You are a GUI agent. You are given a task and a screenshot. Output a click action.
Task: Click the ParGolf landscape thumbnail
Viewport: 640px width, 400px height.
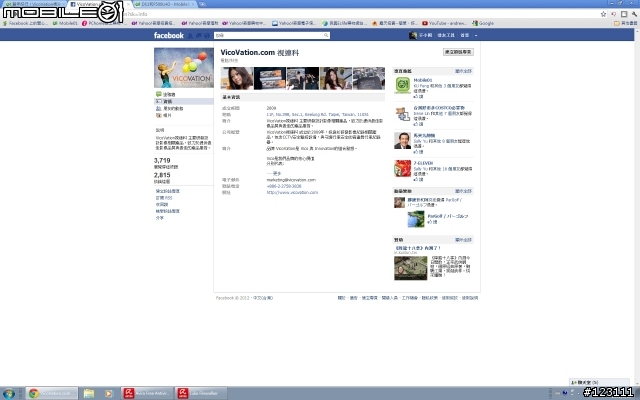coord(416,219)
